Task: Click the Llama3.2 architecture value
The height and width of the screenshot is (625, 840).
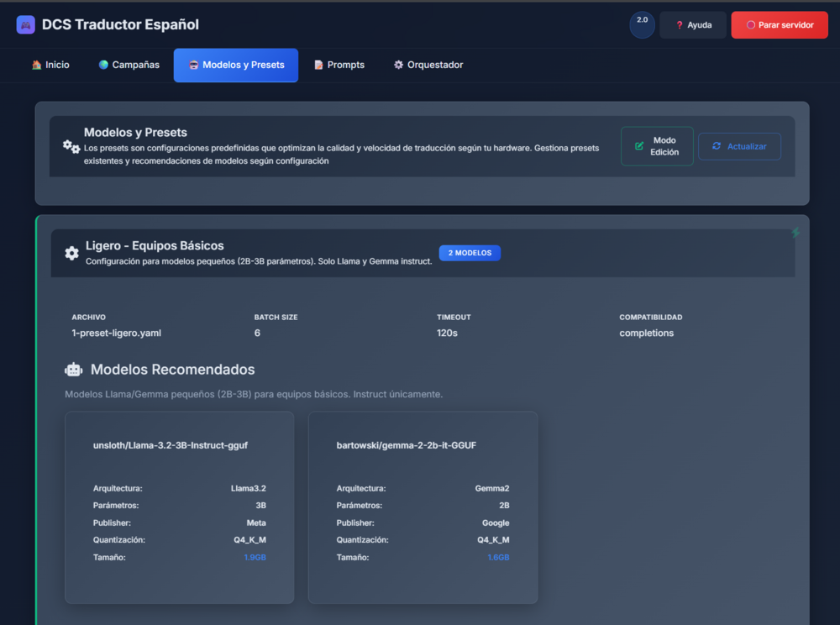Action: (x=249, y=488)
